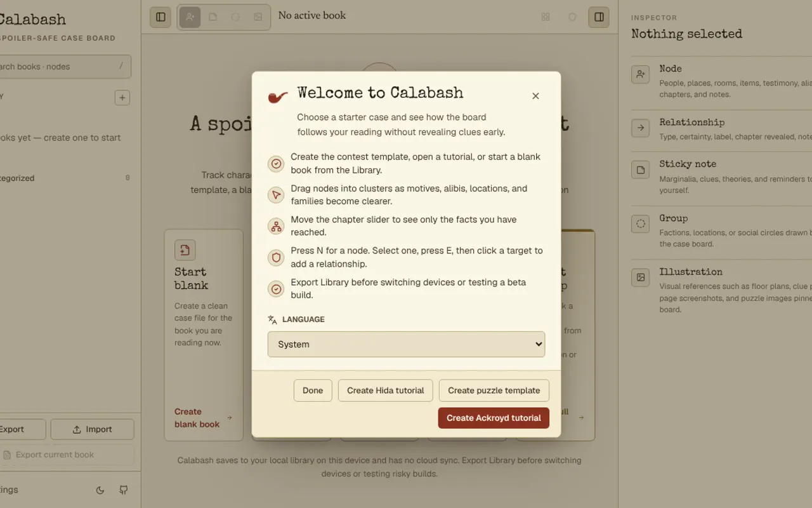Screen dimensions: 812x508
Task: Click the pipe logo in the welcome dialog
Action: point(278,97)
